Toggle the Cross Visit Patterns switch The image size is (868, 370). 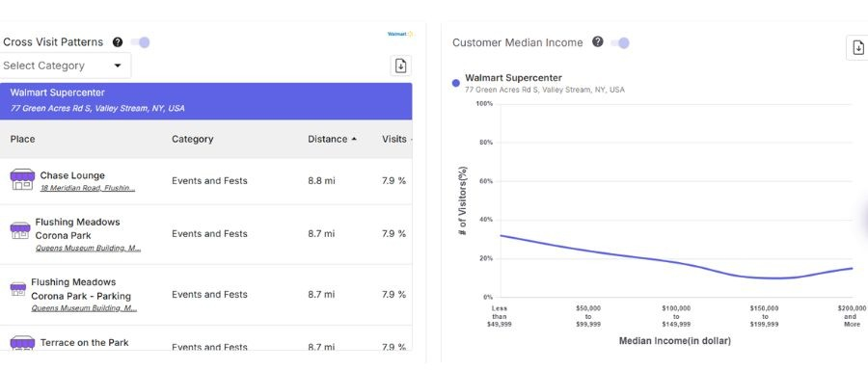141,42
